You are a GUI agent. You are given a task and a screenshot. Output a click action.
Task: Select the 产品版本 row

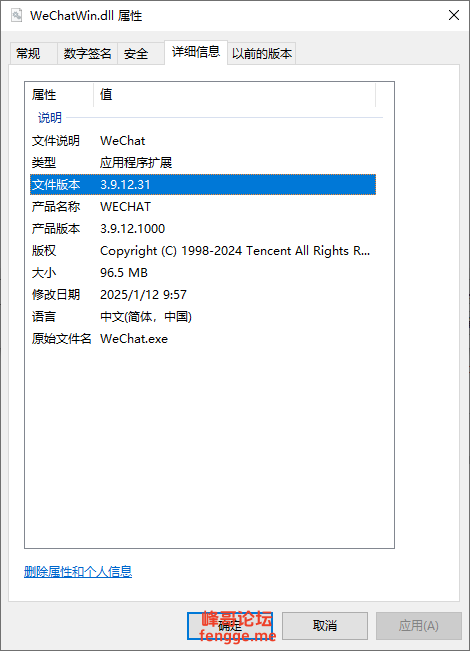point(203,228)
